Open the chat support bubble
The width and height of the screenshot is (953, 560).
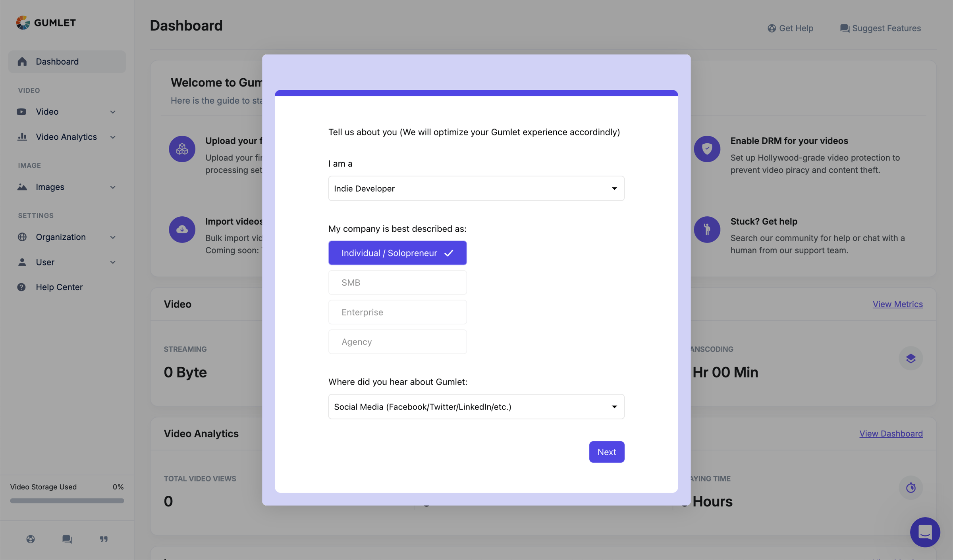[x=925, y=532]
